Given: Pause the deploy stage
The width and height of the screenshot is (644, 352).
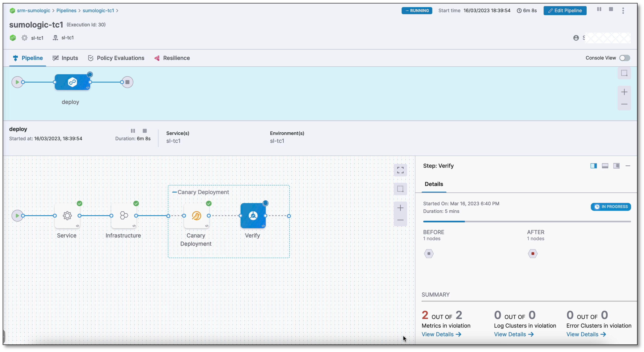Looking at the screenshot, I should (133, 131).
